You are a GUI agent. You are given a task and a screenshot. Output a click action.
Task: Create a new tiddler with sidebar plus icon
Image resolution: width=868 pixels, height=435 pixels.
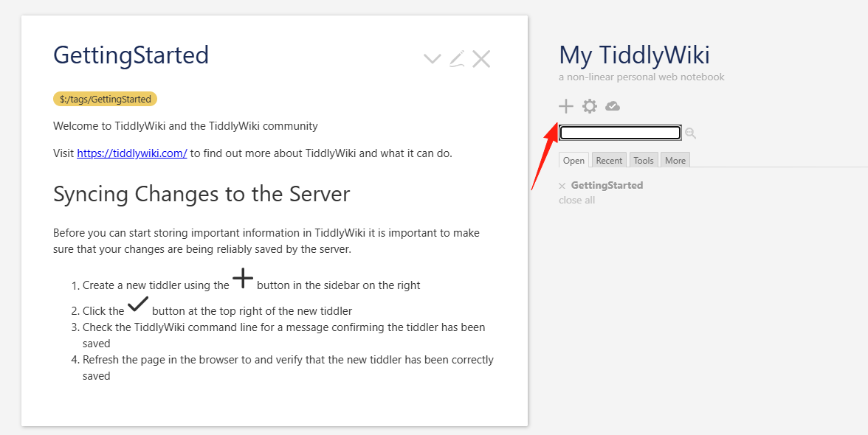pyautogui.click(x=565, y=106)
